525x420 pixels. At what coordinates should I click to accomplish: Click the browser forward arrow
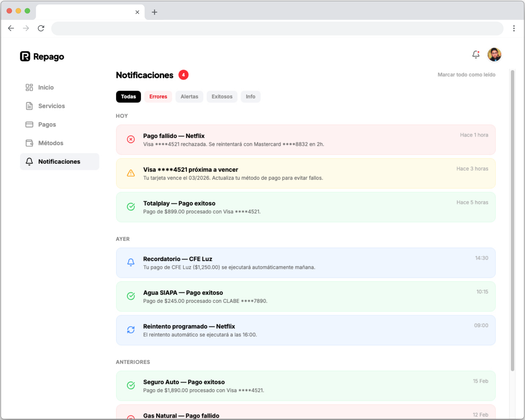(26, 28)
